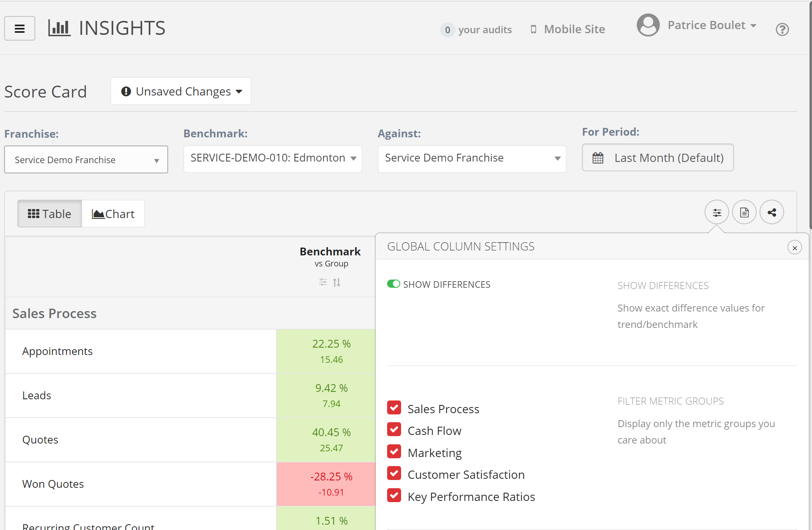Switch to the Chart view tab
Screen dimensions: 812x530
point(113,214)
